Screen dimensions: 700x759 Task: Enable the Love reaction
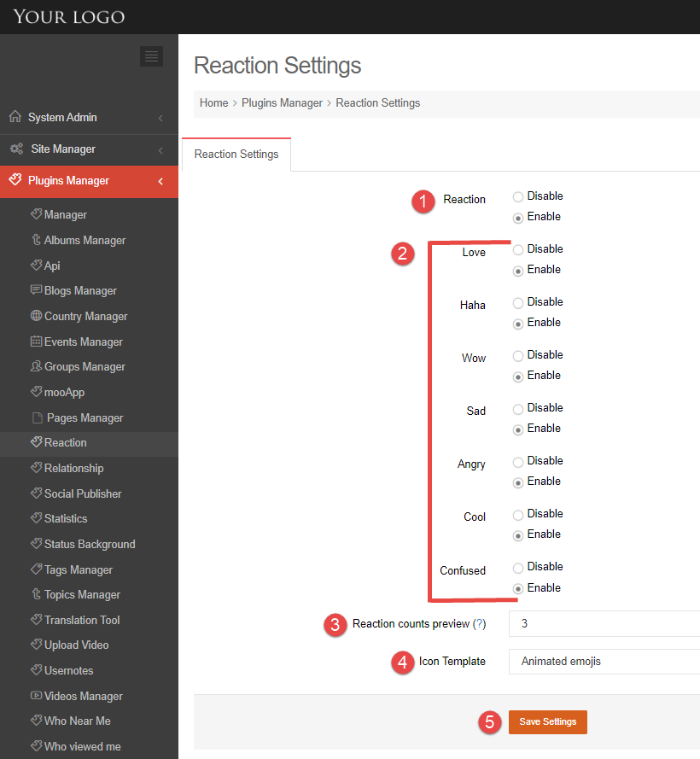click(x=518, y=271)
